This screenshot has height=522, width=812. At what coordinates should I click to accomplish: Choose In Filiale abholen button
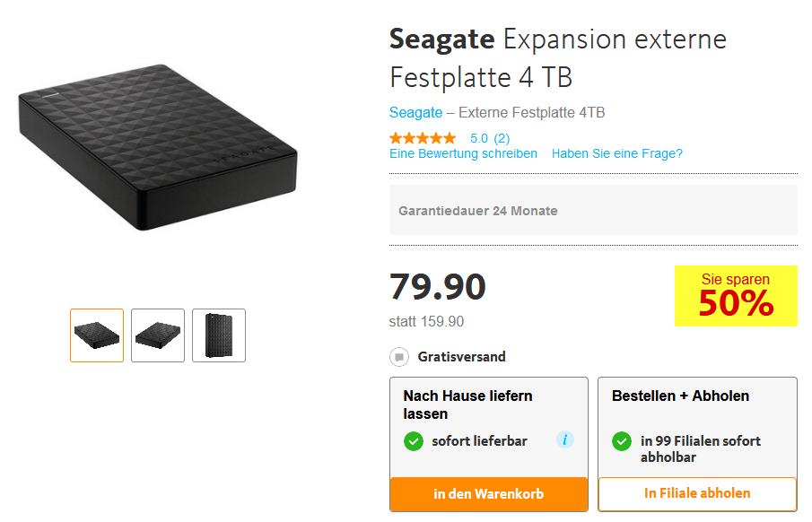(697, 493)
